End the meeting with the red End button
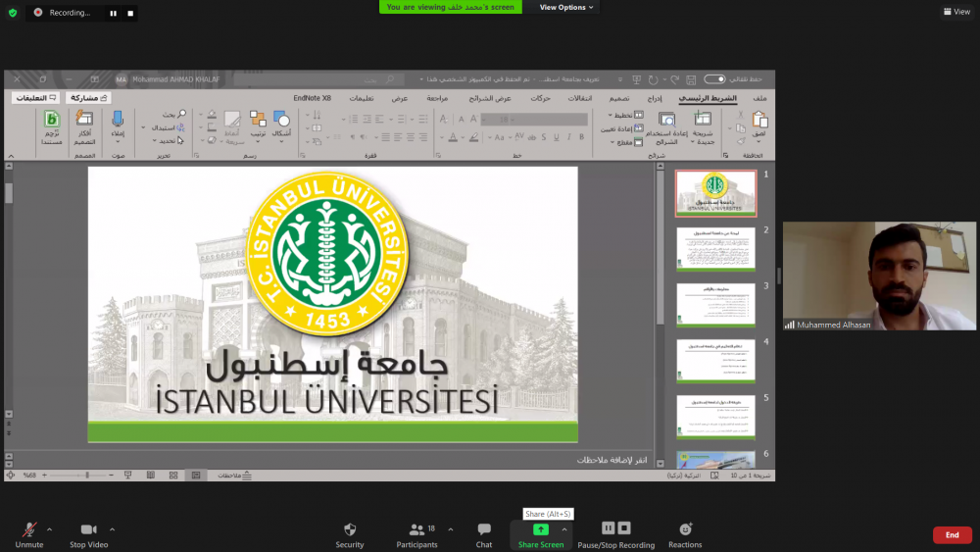The image size is (980, 552). pyautogui.click(x=952, y=534)
